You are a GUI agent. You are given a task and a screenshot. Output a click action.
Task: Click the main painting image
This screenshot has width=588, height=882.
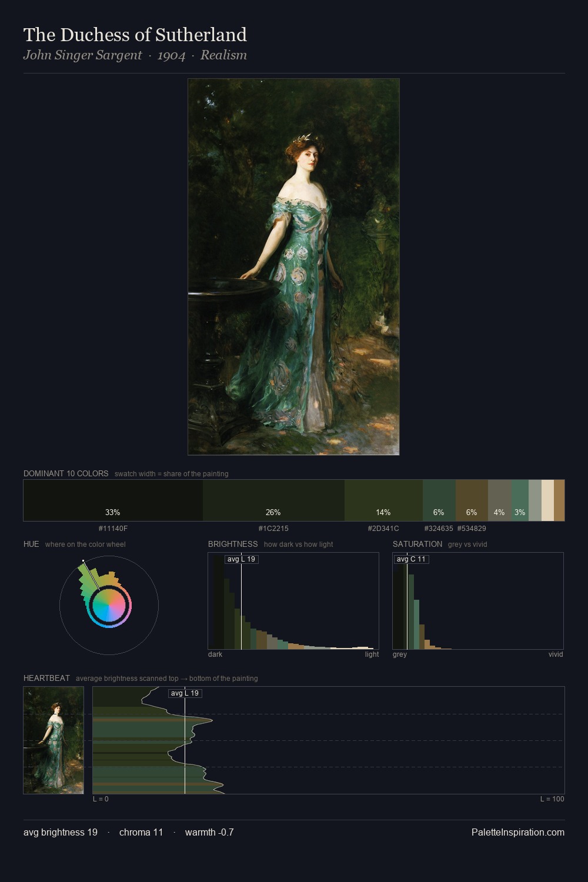(293, 266)
